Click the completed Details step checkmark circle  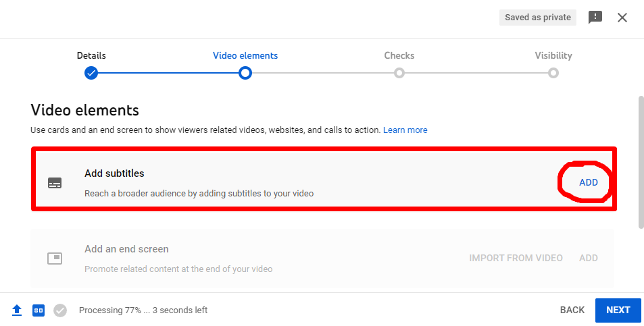[91, 73]
